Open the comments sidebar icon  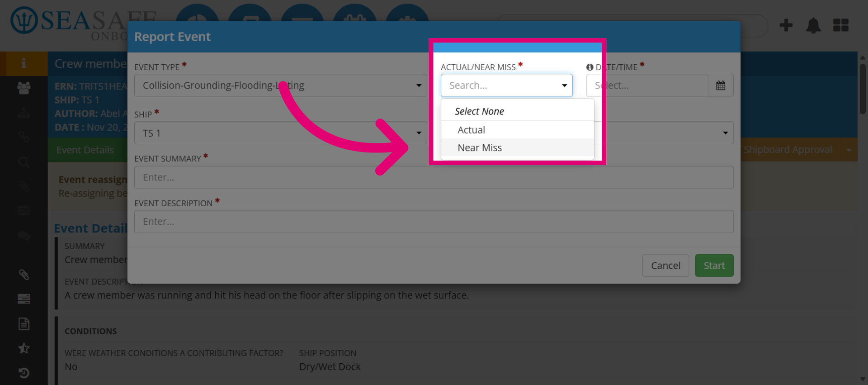pos(24,236)
